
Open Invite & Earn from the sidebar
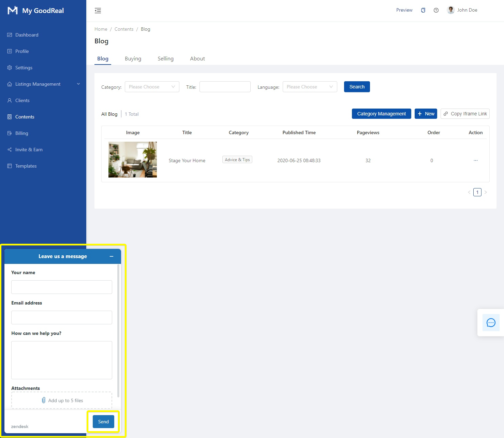tap(29, 150)
